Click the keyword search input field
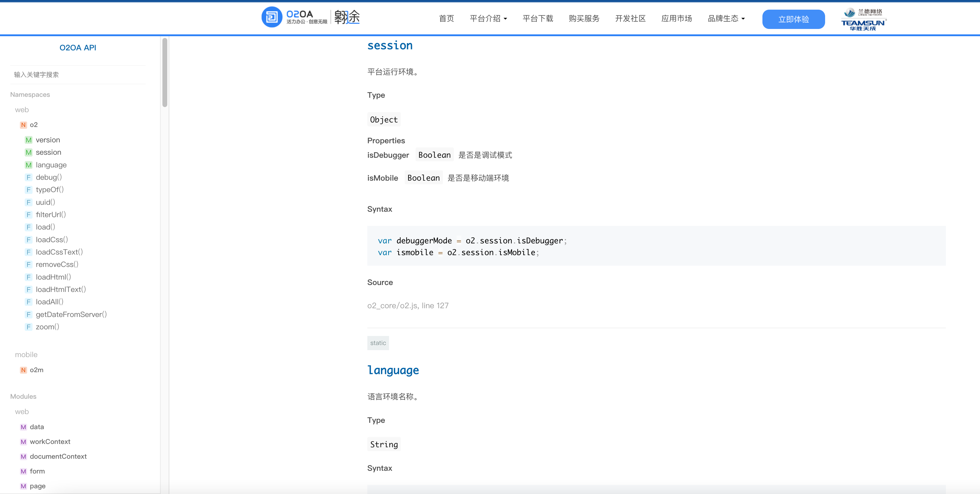The width and height of the screenshot is (980, 494). 78,74
